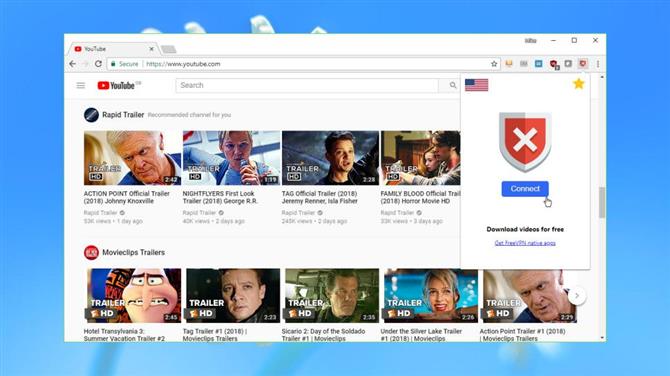The height and width of the screenshot is (376, 670).
Task: Open the Rapid Trailer channel title
Action: 123,115
